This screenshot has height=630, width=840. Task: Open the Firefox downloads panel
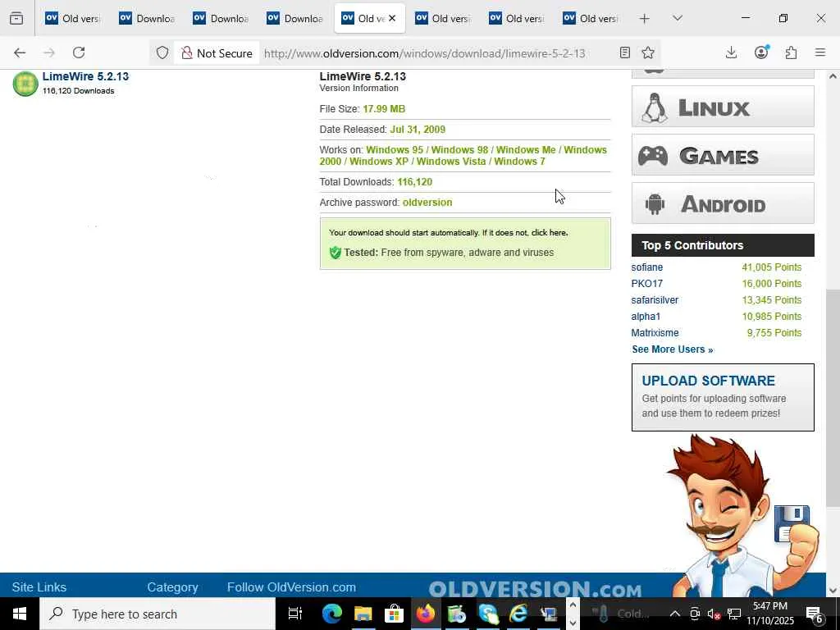pos(731,52)
